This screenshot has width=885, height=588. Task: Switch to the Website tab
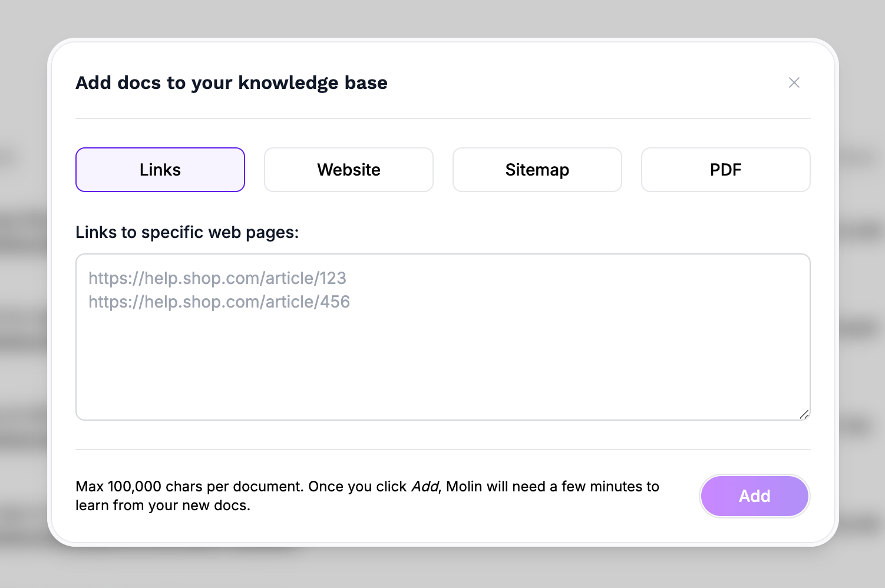[349, 170]
